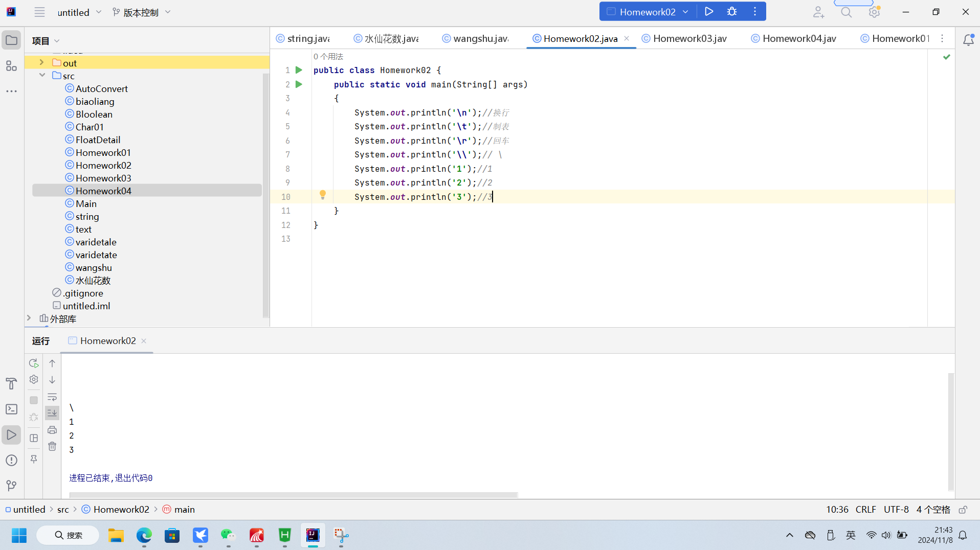This screenshot has width=980, height=550.
Task: Toggle scroll to end in the console
Action: (x=52, y=413)
